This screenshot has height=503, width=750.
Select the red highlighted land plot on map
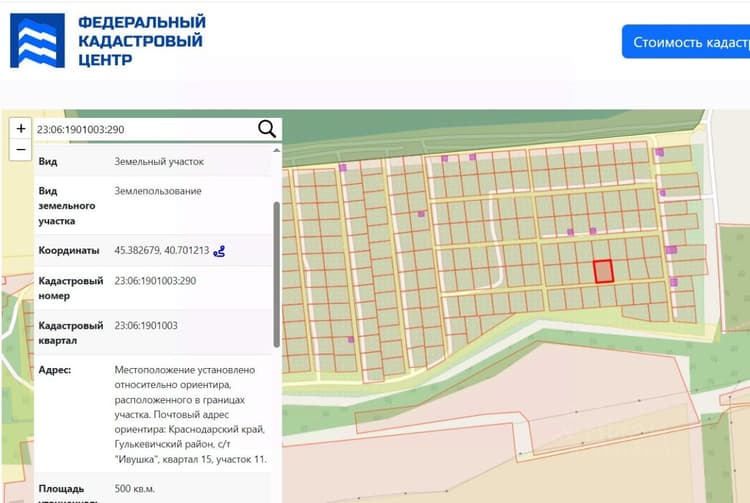603,272
